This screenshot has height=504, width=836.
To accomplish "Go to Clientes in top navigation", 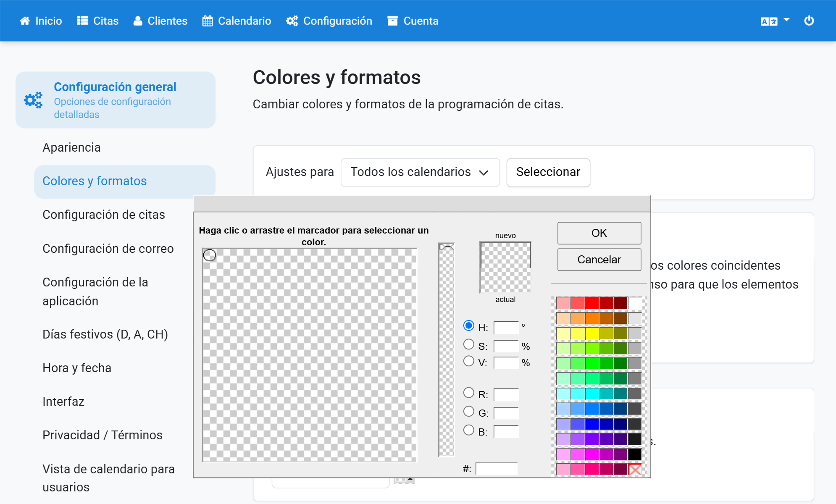I will coord(160,21).
